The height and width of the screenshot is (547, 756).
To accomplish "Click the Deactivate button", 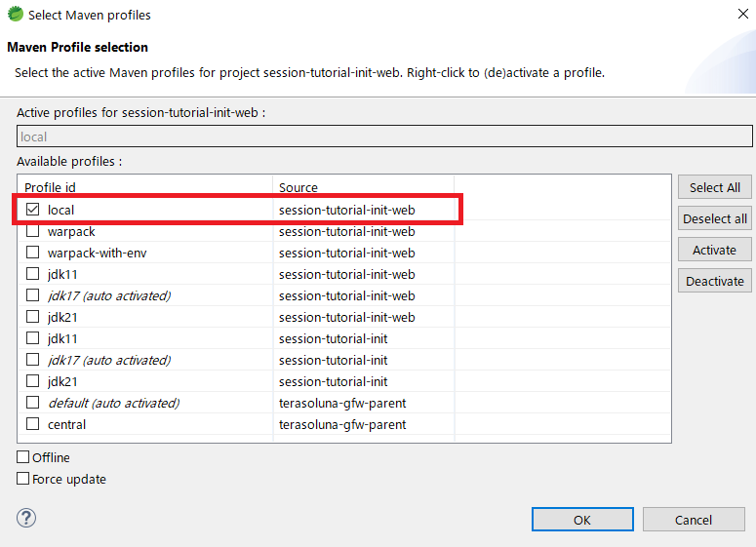I will point(714,281).
